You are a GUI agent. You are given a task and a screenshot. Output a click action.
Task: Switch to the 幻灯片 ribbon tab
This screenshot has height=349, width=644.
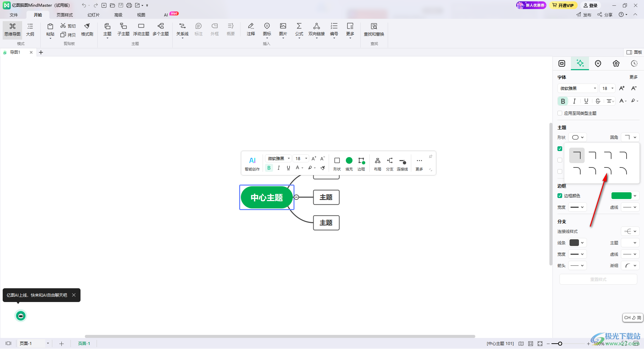pos(94,15)
